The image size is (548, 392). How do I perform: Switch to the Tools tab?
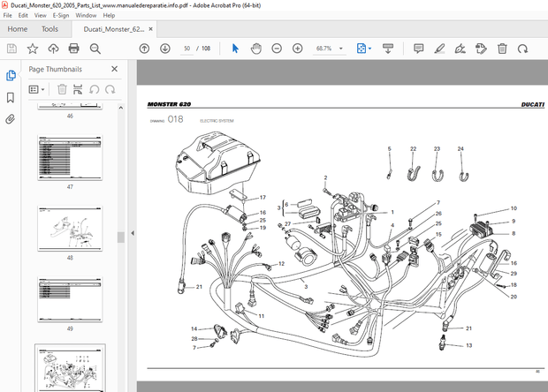(49, 29)
